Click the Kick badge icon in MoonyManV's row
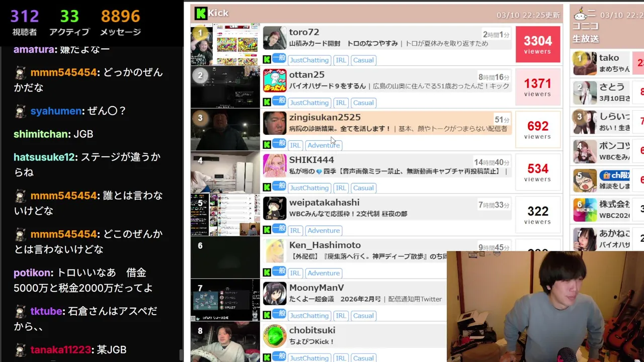This screenshot has height=362, width=644. click(x=267, y=315)
